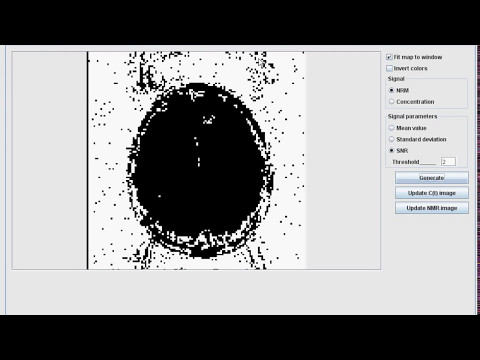Image resolution: width=480 pixels, height=360 pixels.
Task: Choose the Standard deviation signal parameter
Action: pyautogui.click(x=392, y=139)
